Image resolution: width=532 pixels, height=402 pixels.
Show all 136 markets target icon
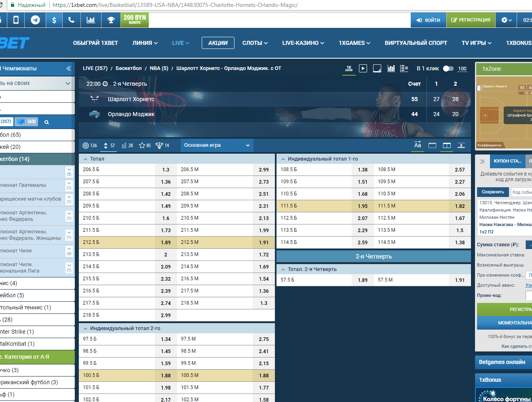(90, 146)
